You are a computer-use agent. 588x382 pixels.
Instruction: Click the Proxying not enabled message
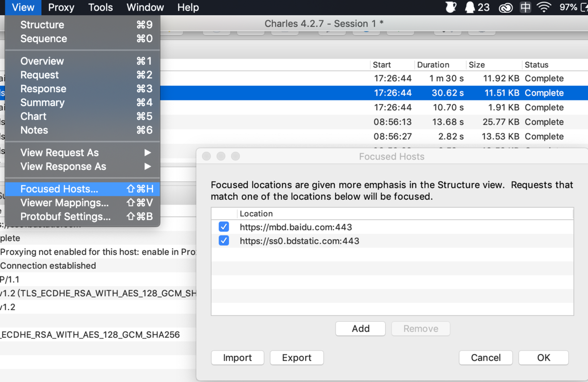tap(98, 252)
